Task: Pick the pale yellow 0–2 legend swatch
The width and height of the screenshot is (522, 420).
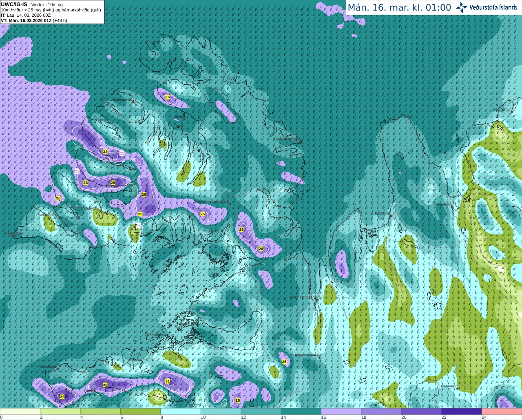Action: tap(20, 411)
